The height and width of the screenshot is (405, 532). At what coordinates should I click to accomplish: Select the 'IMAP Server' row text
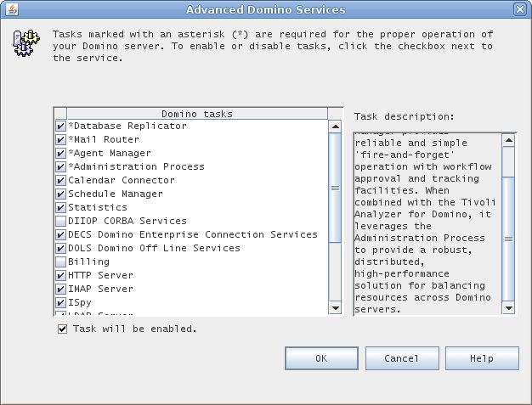click(101, 289)
